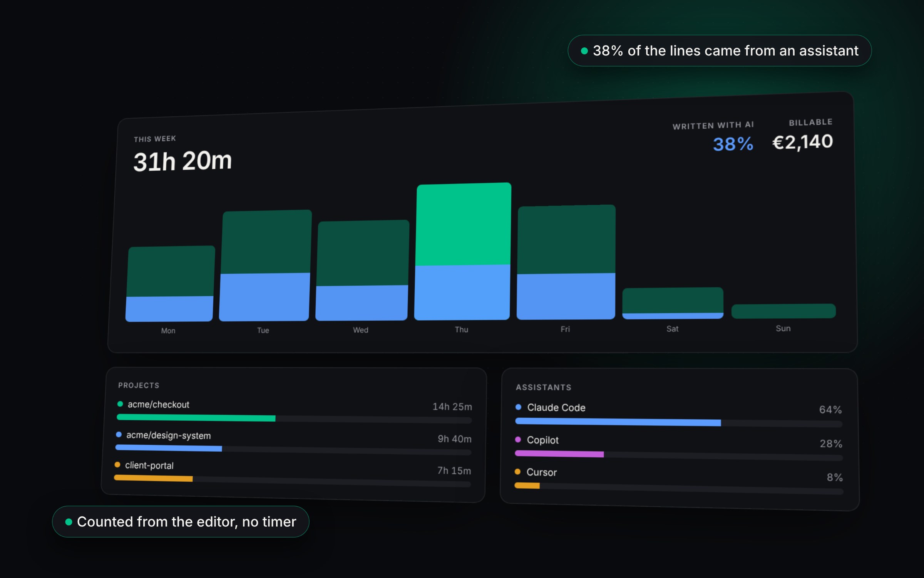This screenshot has width=924, height=578.
Task: Click the blue '38%' written with AI value
Action: click(733, 144)
